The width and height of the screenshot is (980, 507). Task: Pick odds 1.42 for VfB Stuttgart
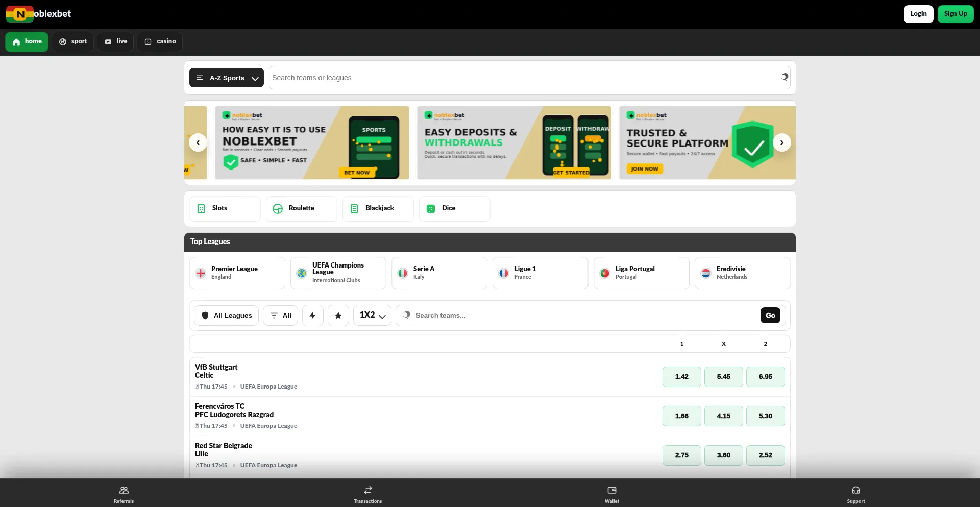[x=682, y=377]
